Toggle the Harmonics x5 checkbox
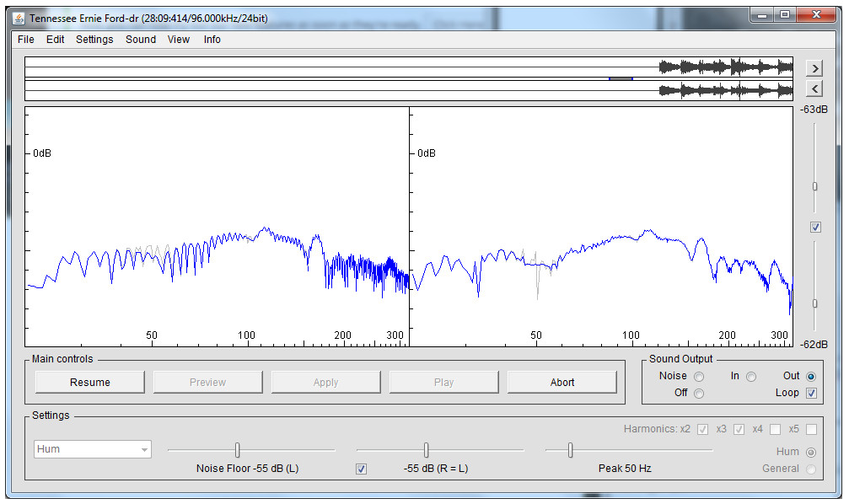The image size is (849, 504). (811, 429)
